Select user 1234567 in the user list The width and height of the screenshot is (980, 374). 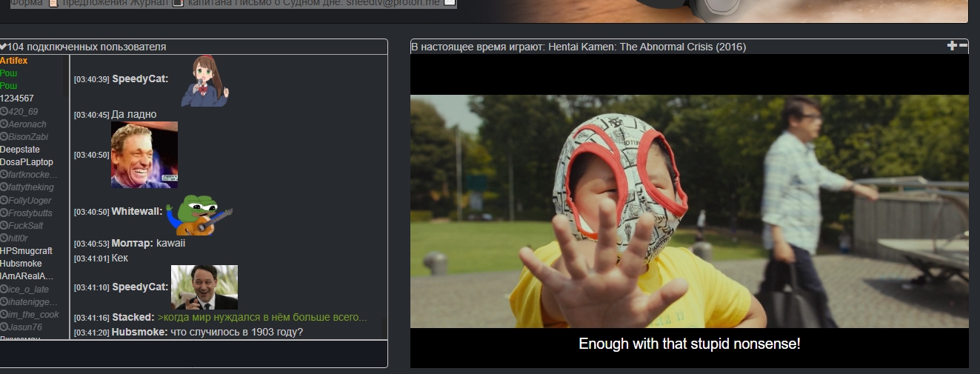point(16,98)
